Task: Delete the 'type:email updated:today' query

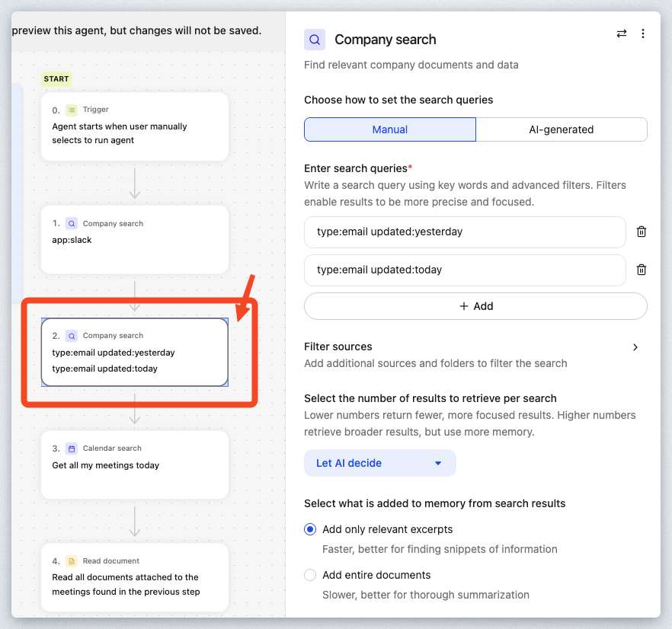Action: [x=642, y=270]
